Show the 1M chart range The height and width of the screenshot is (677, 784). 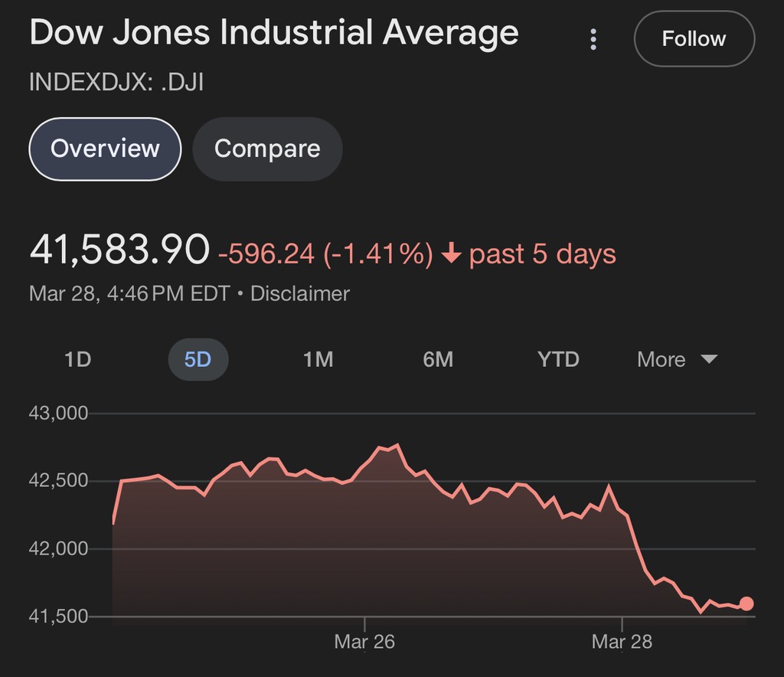click(x=318, y=359)
